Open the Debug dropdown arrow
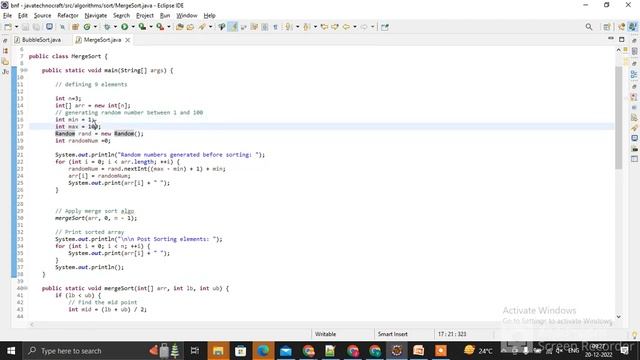This screenshot has height=360, width=640. click(115, 27)
